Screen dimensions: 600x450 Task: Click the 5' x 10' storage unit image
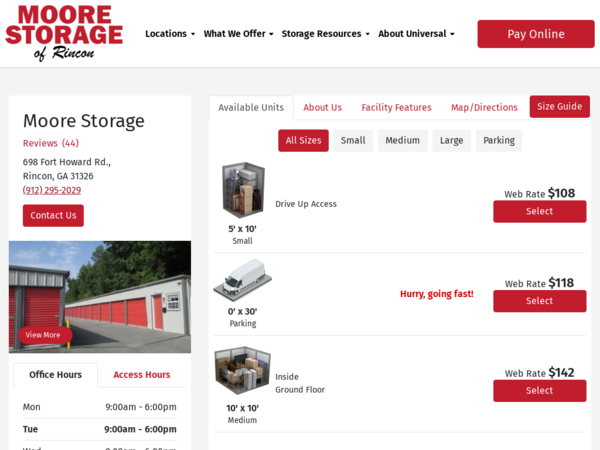click(243, 190)
